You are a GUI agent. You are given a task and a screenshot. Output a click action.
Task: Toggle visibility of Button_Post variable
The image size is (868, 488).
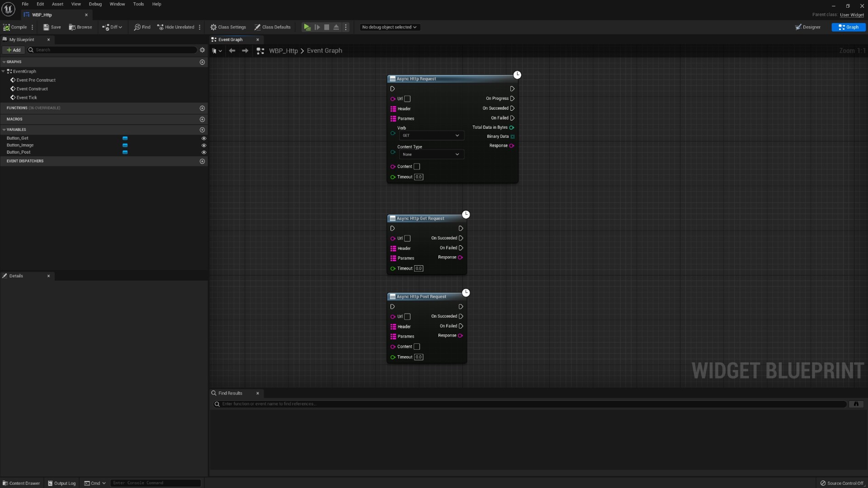(x=203, y=152)
